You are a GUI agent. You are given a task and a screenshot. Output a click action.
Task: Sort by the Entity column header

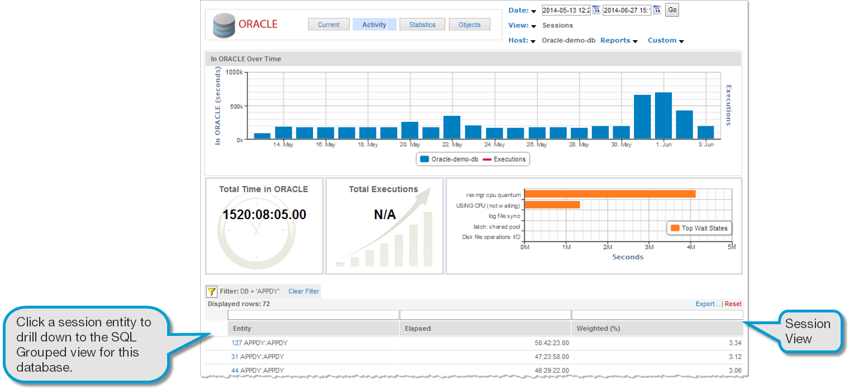click(314, 329)
